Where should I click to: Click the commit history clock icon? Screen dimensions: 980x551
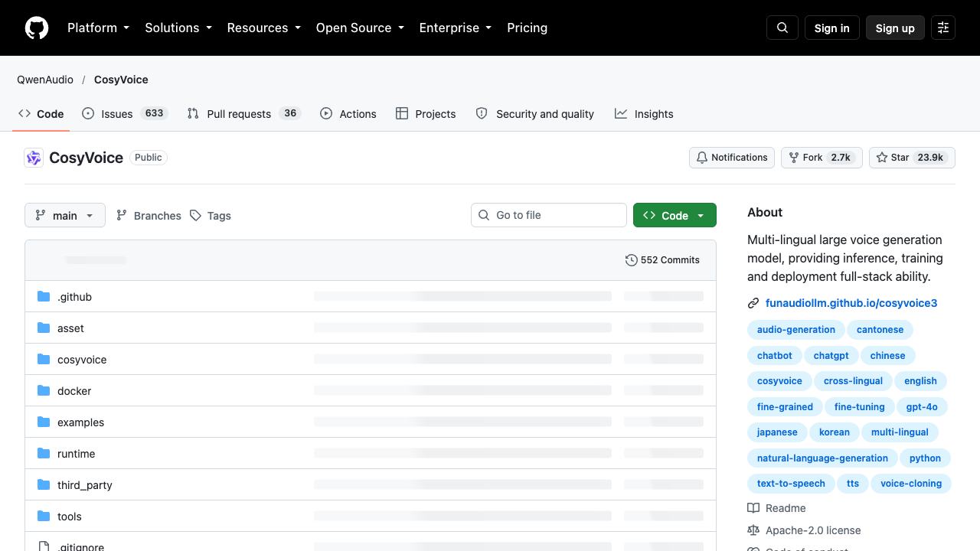[x=632, y=260]
